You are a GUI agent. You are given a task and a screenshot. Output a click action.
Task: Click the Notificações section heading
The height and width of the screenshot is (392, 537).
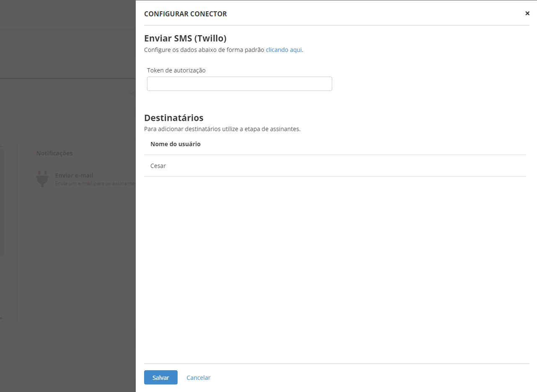(x=54, y=153)
